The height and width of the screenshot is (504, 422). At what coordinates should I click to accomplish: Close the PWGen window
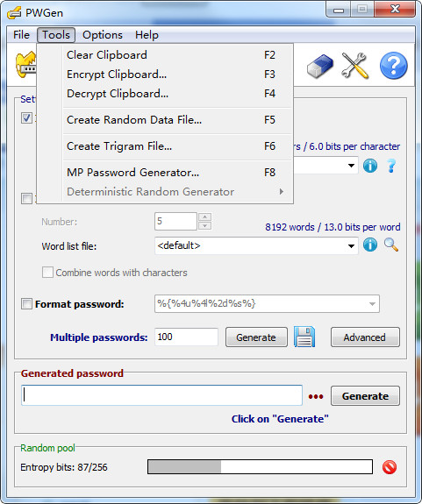point(395,10)
